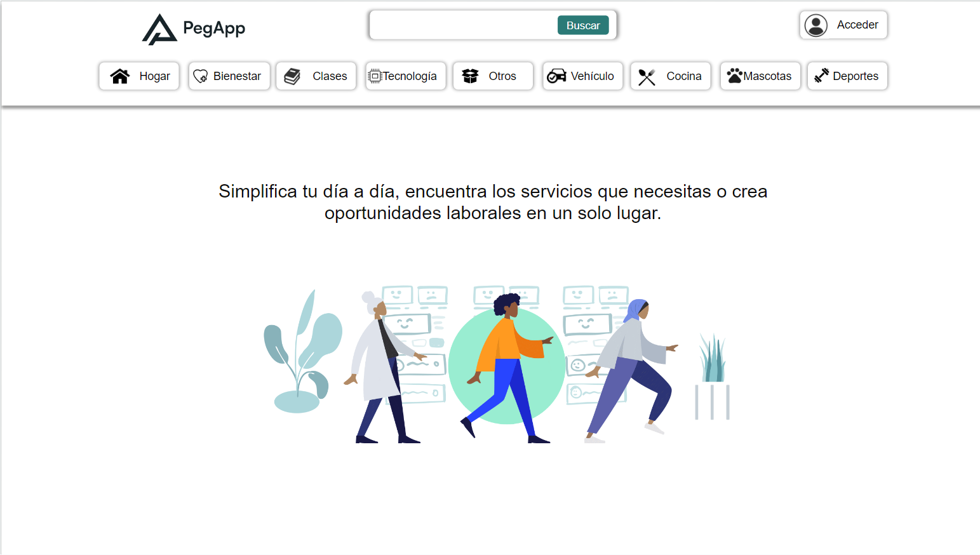This screenshot has height=555, width=980.
Task: Click the chip icon for Tecnología
Action: pos(375,76)
